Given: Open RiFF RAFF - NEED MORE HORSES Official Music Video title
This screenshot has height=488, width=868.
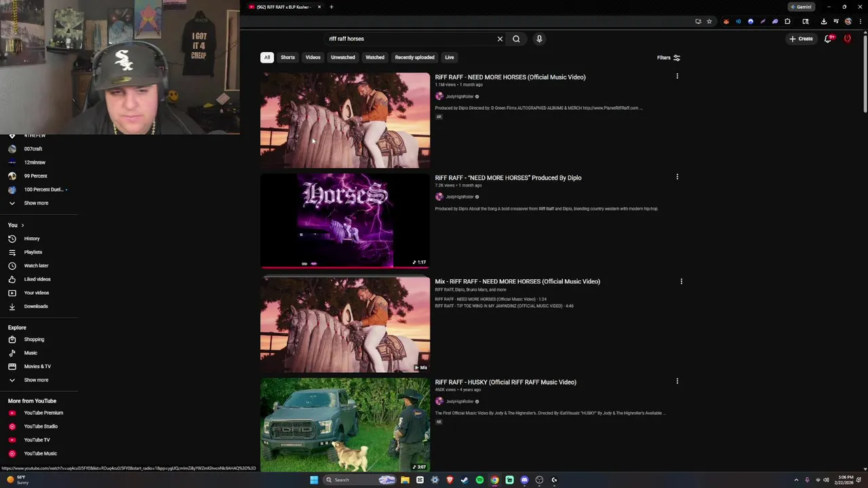Looking at the screenshot, I should (510, 77).
